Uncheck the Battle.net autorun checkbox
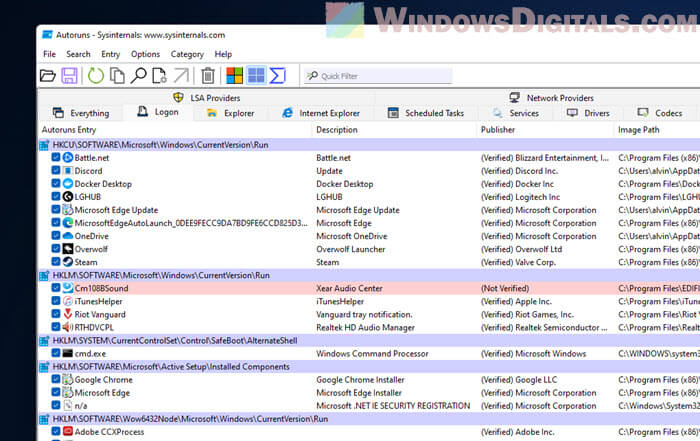 56,157
